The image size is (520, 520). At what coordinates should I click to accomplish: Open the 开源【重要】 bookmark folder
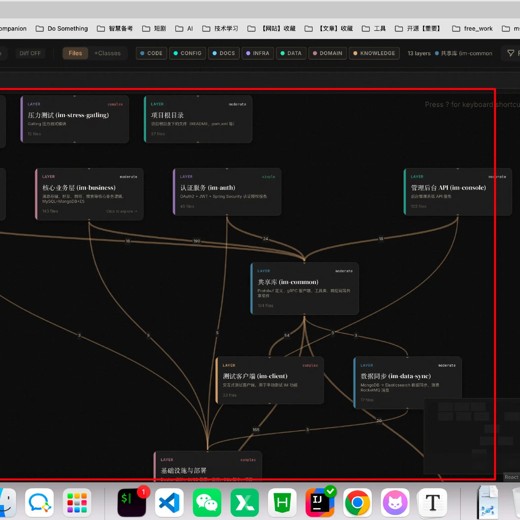(x=419, y=29)
